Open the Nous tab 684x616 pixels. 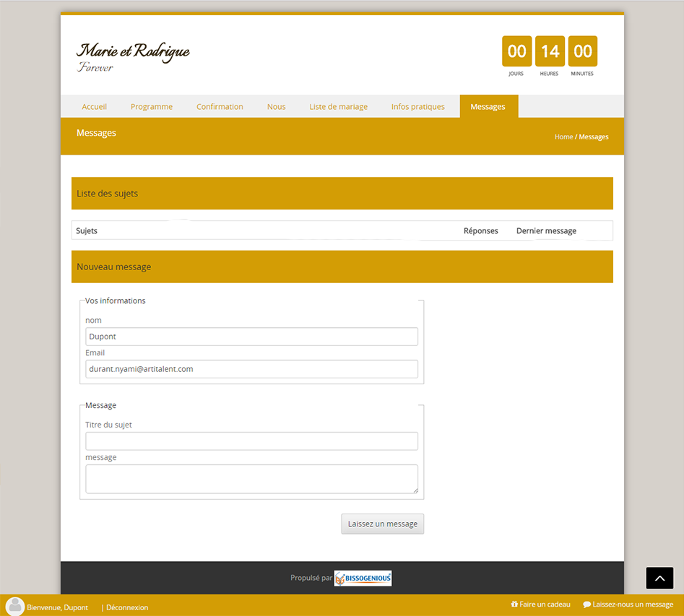[x=276, y=106]
